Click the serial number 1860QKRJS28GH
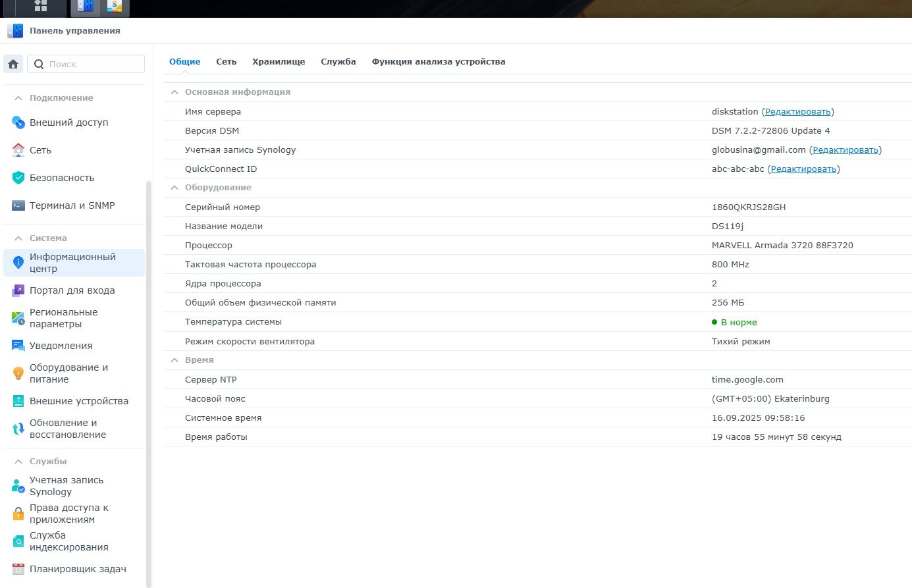Image resolution: width=912 pixels, height=588 pixels. pyautogui.click(x=749, y=207)
